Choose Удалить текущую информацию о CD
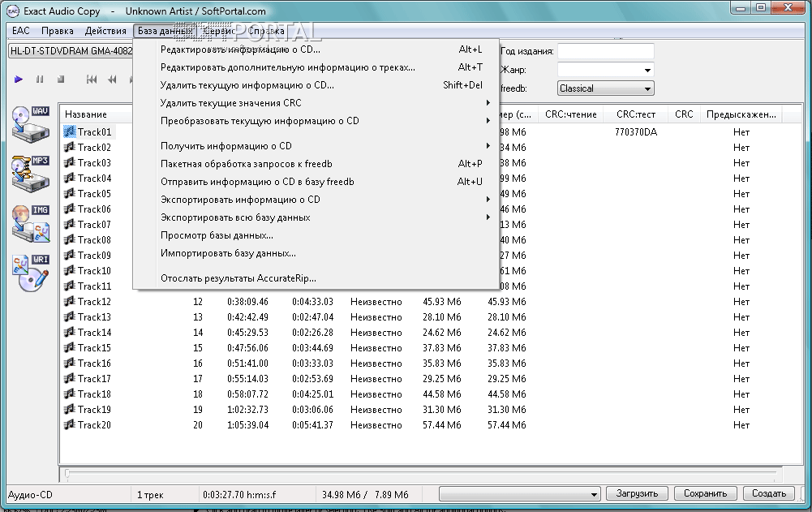 click(316, 85)
